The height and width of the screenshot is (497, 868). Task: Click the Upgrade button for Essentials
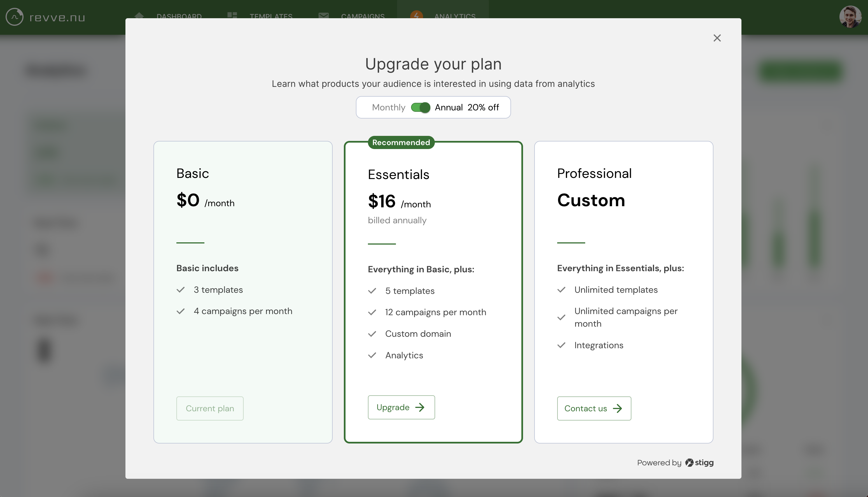[401, 407]
